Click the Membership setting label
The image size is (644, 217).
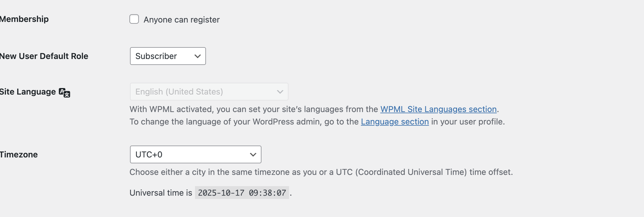[24, 19]
